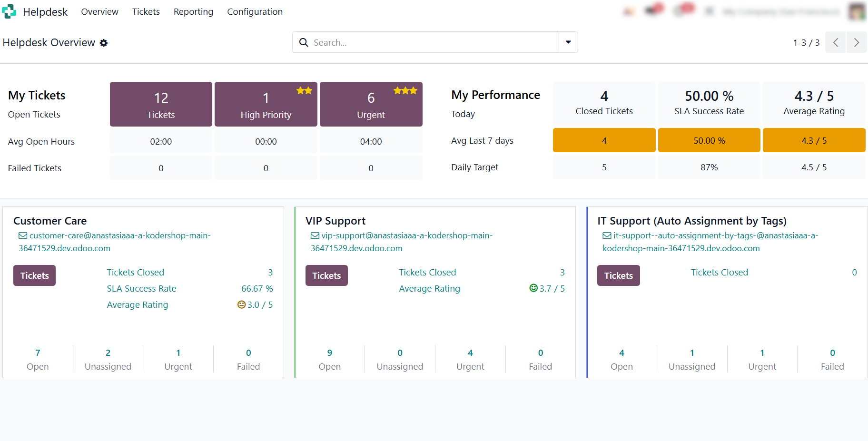Image resolution: width=868 pixels, height=441 pixels.
Task: Open Customer Care Unassigned tickets count
Action: (x=108, y=359)
